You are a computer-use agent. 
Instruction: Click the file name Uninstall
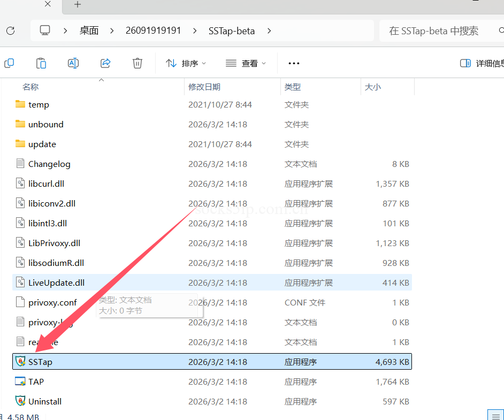pos(45,402)
